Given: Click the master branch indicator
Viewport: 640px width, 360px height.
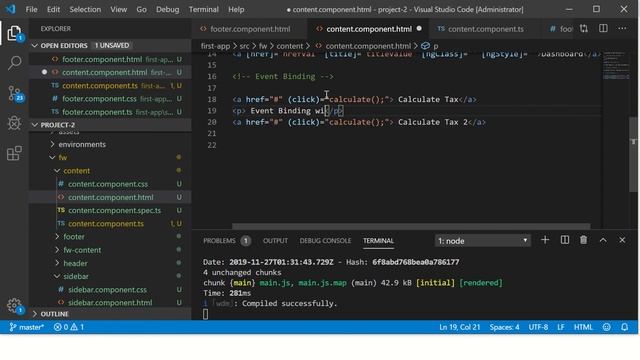Looking at the screenshot, I should [x=27, y=327].
